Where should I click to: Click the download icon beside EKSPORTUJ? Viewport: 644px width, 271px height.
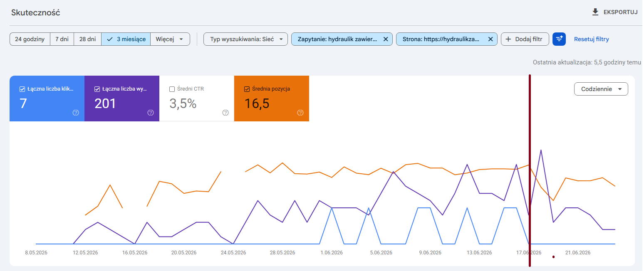595,12
